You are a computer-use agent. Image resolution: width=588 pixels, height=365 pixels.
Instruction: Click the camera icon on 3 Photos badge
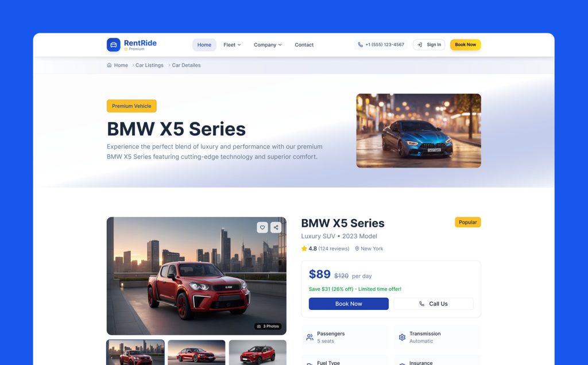pyautogui.click(x=259, y=327)
